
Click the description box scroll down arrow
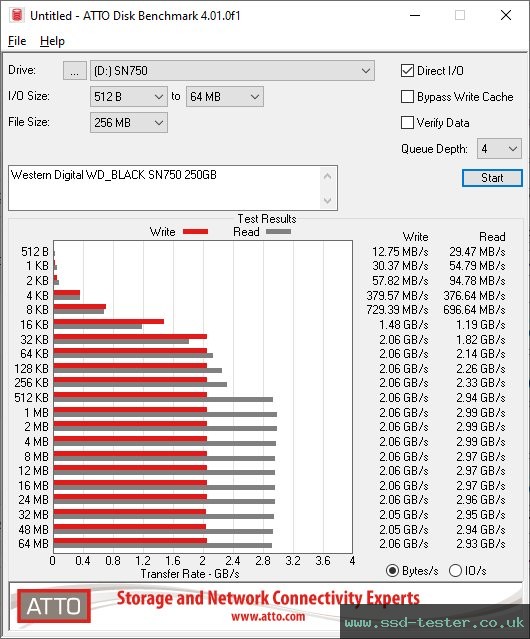(x=328, y=200)
